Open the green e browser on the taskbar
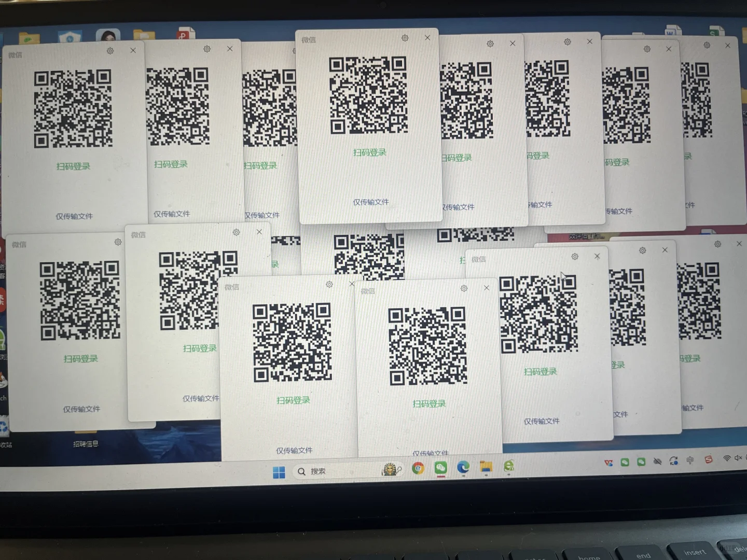747x560 pixels. click(509, 466)
